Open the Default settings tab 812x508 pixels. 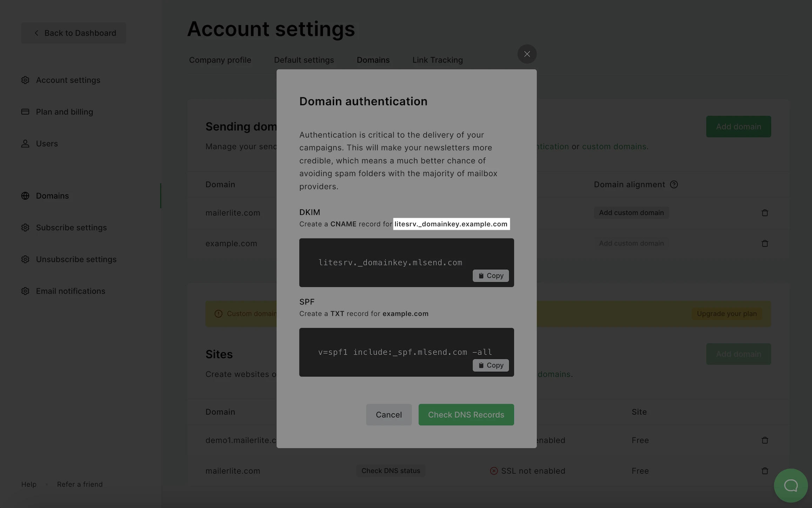(x=304, y=60)
